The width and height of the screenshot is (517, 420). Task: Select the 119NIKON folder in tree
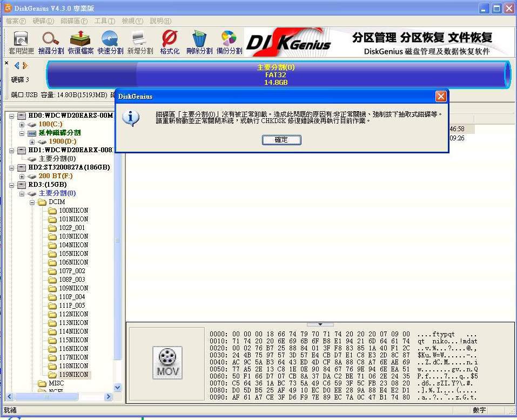[73, 375]
